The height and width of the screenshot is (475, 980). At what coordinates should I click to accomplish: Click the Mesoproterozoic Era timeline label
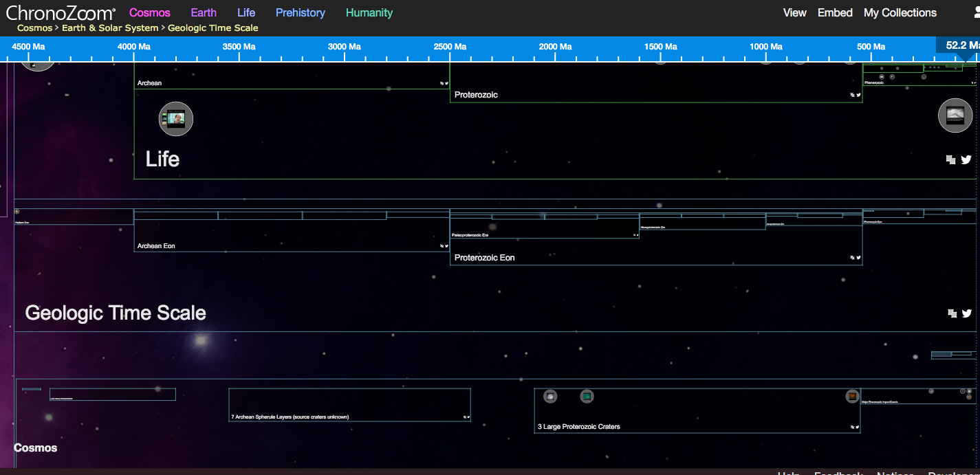tap(653, 227)
